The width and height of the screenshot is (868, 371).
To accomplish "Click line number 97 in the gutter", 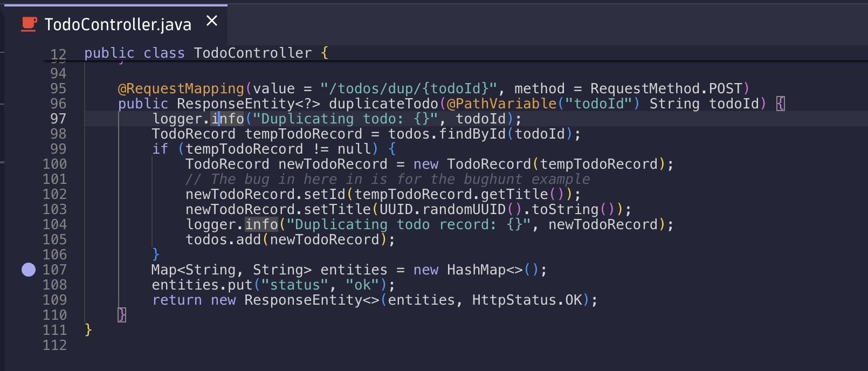I will [58, 119].
